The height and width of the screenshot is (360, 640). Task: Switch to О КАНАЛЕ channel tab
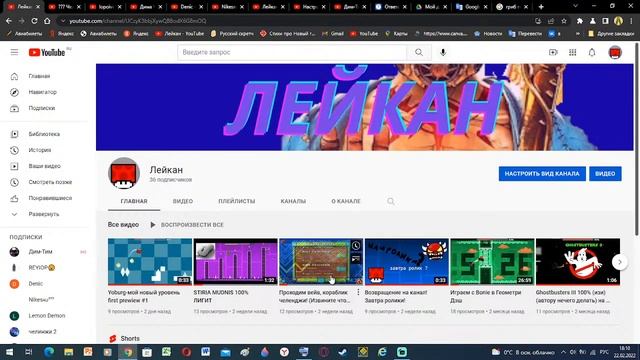click(x=346, y=201)
